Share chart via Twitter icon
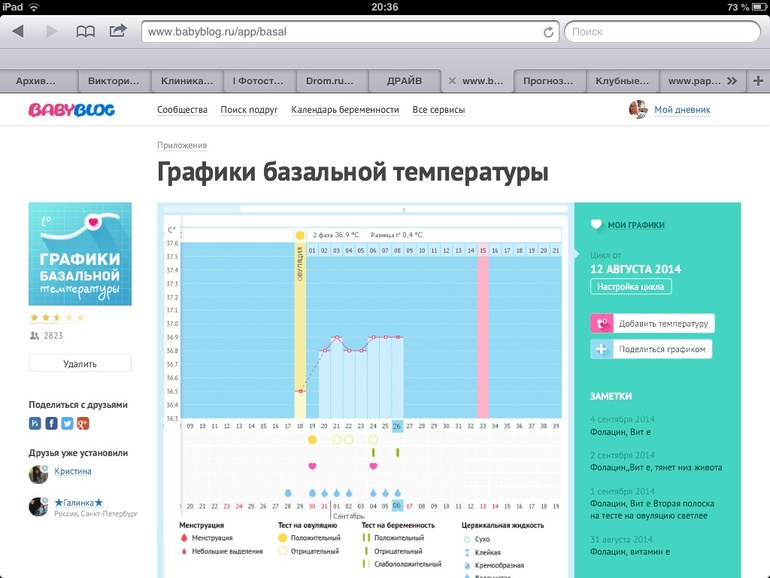This screenshot has height=578, width=770. (x=67, y=423)
